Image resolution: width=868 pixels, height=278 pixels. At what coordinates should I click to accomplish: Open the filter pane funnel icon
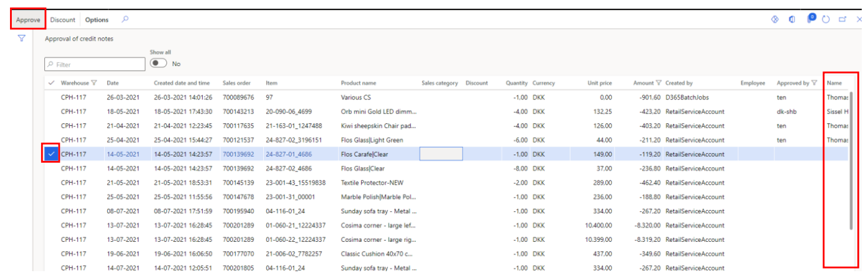[x=22, y=39]
